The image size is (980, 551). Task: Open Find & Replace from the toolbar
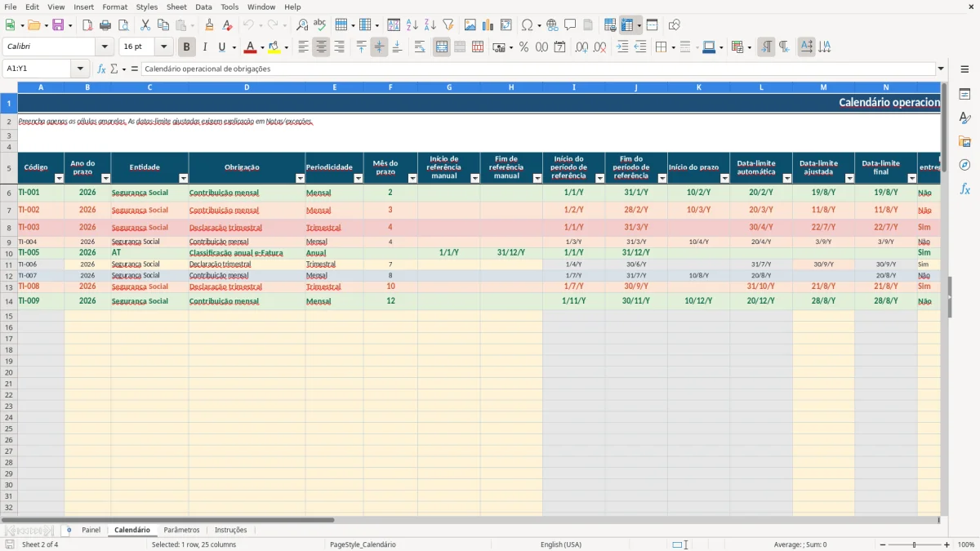click(x=302, y=25)
